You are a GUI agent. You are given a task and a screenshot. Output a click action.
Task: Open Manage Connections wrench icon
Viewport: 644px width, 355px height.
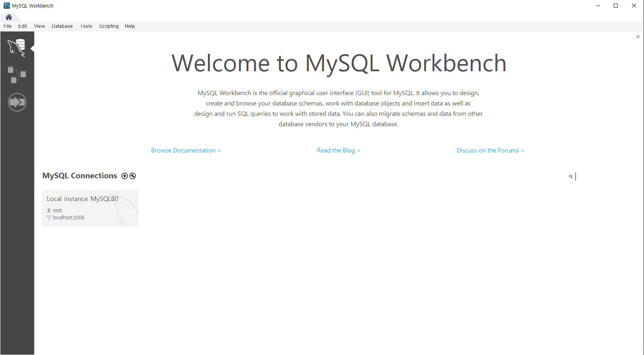[x=133, y=176]
